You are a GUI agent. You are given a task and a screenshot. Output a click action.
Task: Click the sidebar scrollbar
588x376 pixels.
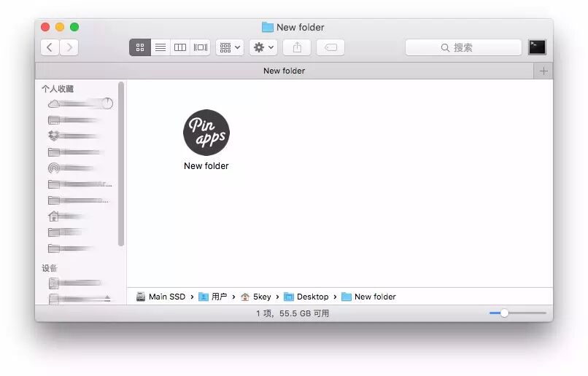(x=121, y=164)
